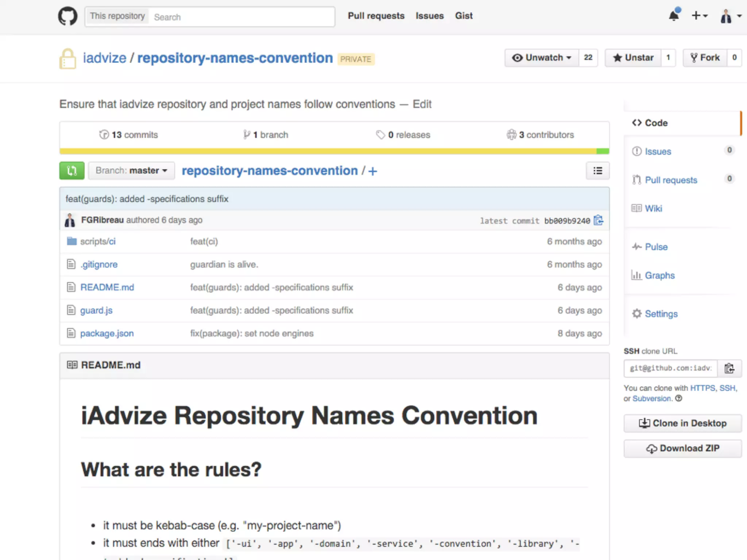Click plus icon to create new file
The image size is (747, 560).
[373, 171]
